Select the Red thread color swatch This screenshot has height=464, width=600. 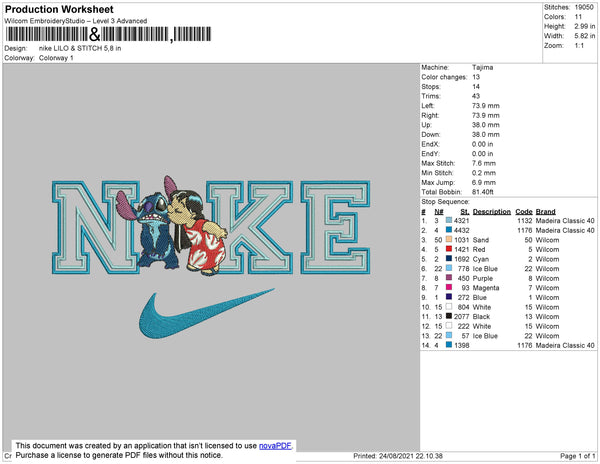click(x=449, y=249)
